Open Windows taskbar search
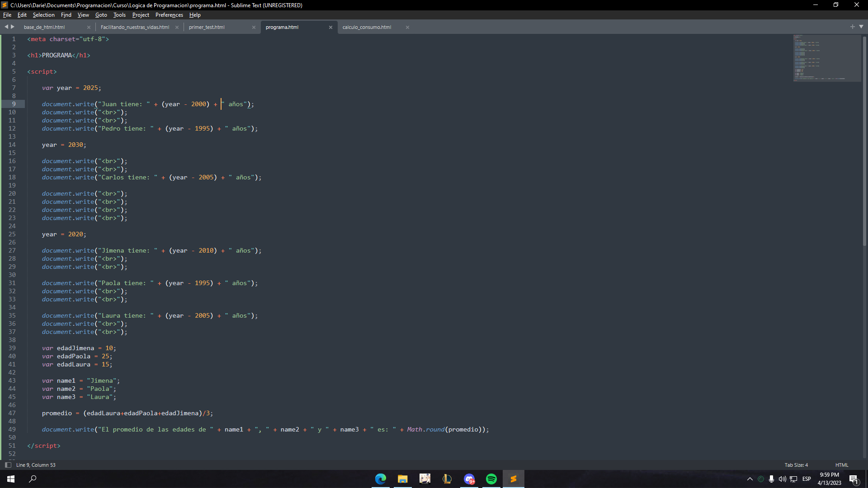This screenshot has height=488, width=868. (x=33, y=479)
